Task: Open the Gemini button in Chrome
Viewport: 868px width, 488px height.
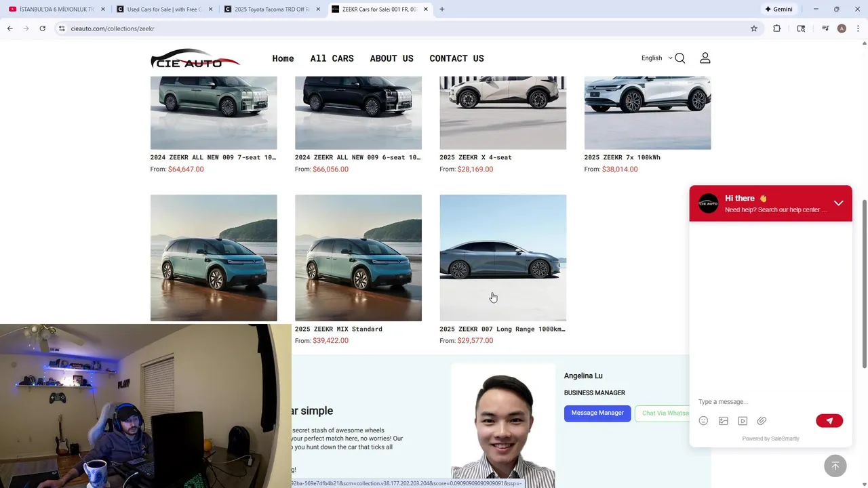Action: [x=779, y=9]
